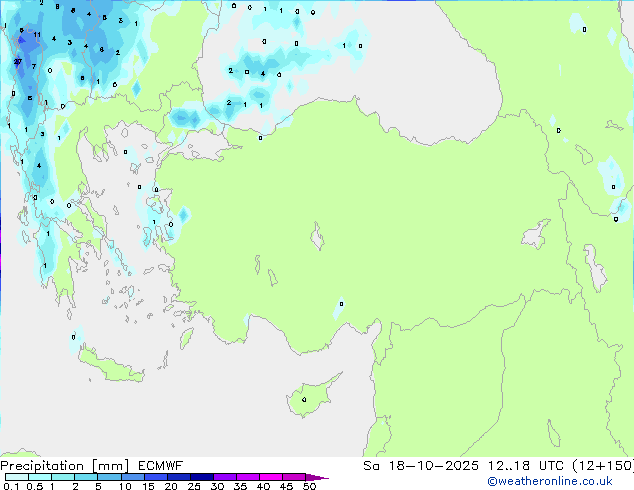Click the "0" value on Cyprus island
This screenshot has width=634, height=490.
click(x=304, y=400)
